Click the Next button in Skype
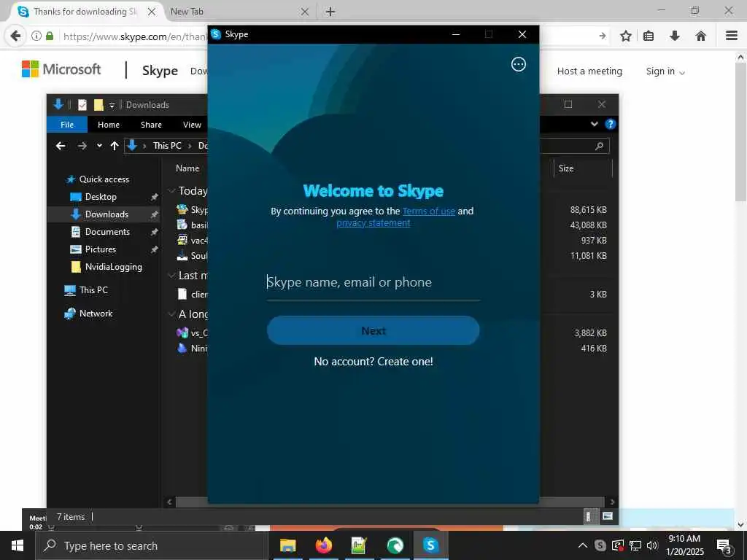This screenshot has width=747, height=560. [373, 330]
